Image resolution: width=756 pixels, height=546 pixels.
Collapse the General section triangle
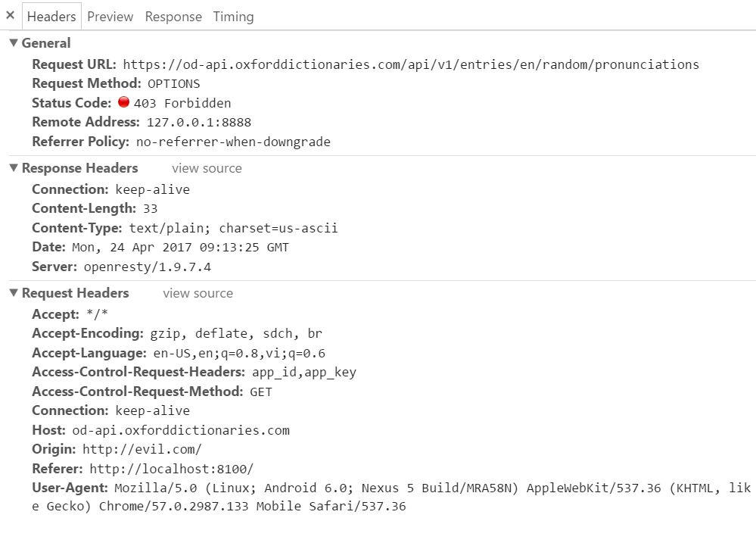[x=14, y=43]
